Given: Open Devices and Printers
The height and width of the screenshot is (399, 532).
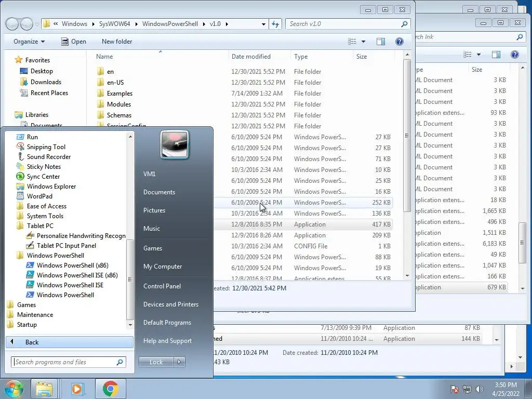Looking at the screenshot, I should tap(170, 304).
